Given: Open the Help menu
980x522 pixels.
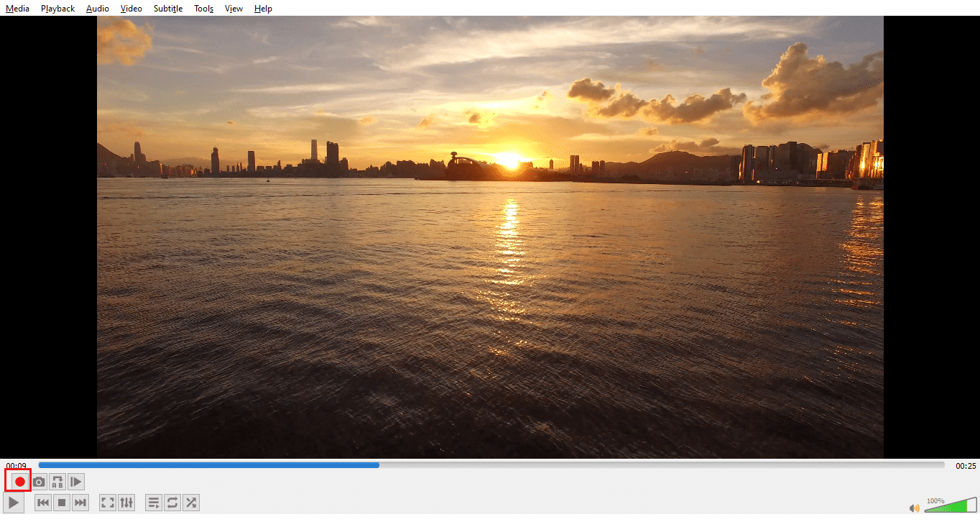Looking at the screenshot, I should pos(263,9).
